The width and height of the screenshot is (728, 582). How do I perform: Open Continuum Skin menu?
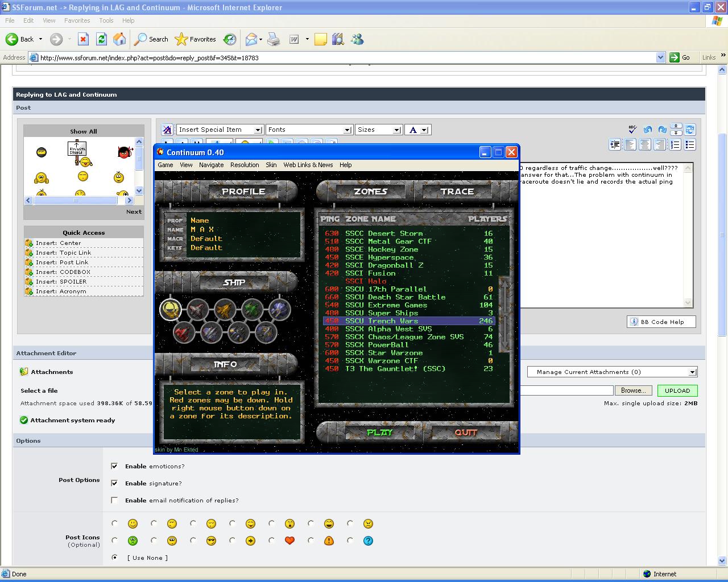(x=271, y=165)
